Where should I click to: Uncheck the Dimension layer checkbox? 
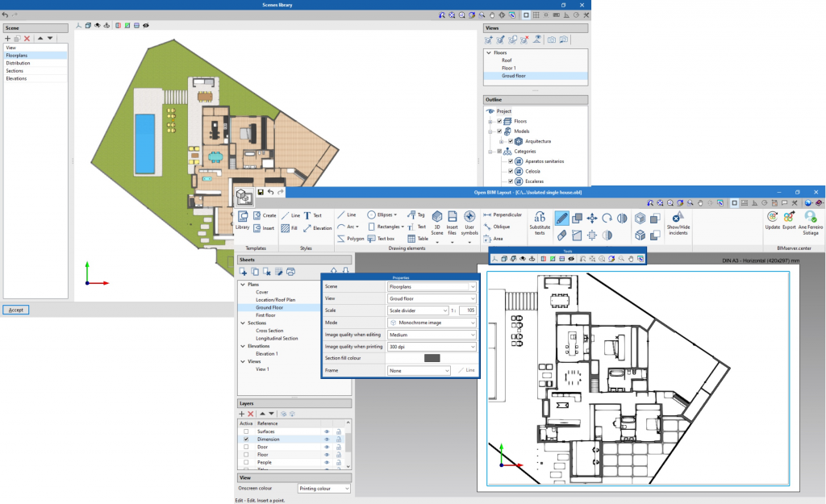pyautogui.click(x=245, y=439)
